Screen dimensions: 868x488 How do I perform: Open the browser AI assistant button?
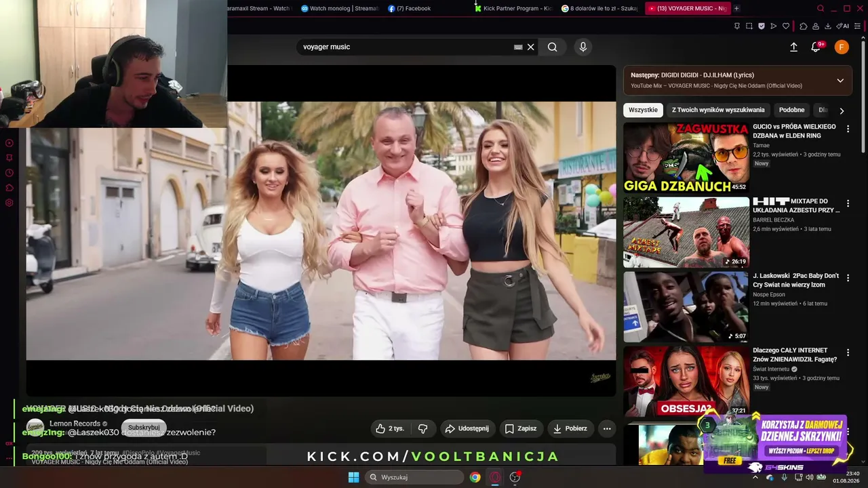pyautogui.click(x=843, y=26)
